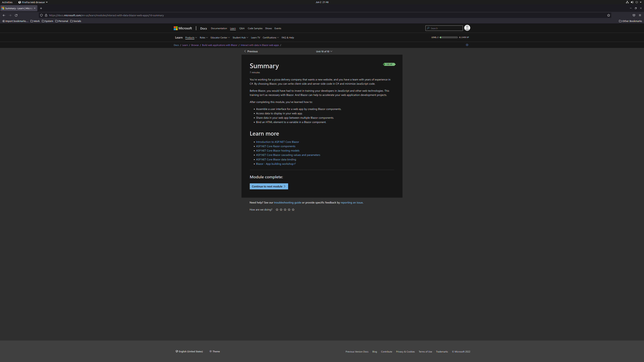644x362 pixels.
Task: Open the Socials bookmarks folder
Action: (76, 21)
